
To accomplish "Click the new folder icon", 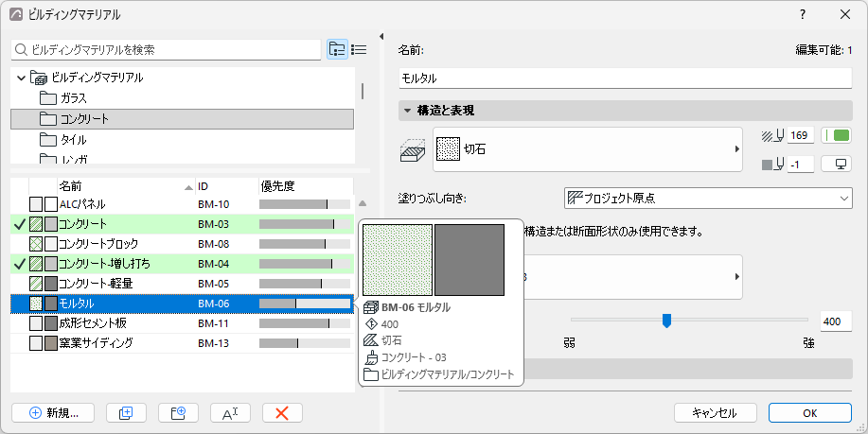I will (178, 413).
